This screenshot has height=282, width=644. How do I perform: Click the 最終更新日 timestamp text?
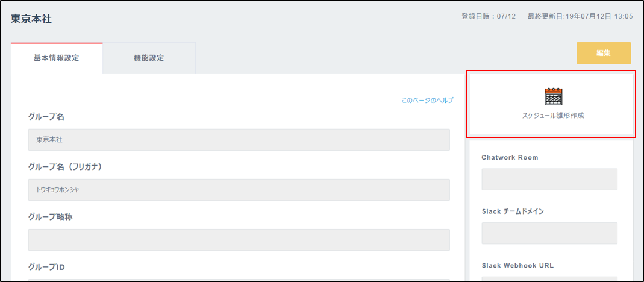click(x=580, y=17)
